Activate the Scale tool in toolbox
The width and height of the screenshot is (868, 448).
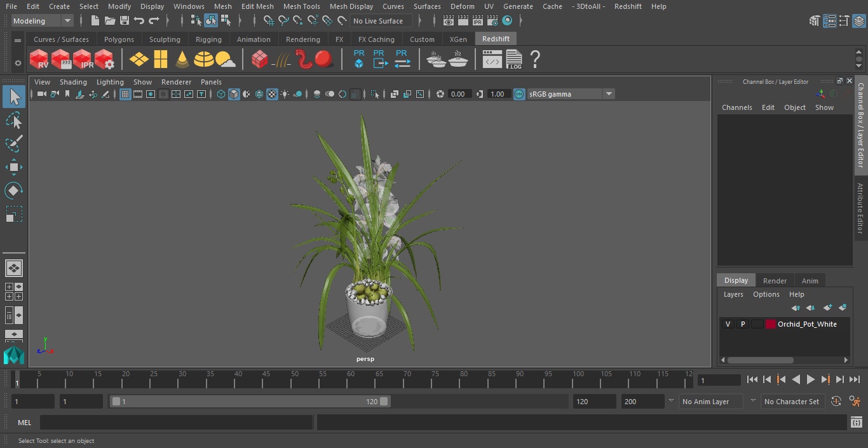tap(13, 214)
